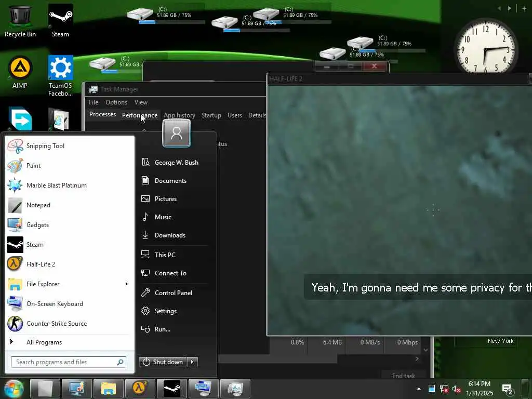Select the blue arrow desktop shortcut icon
Viewport: 532px width, 399px height.
tap(20, 119)
